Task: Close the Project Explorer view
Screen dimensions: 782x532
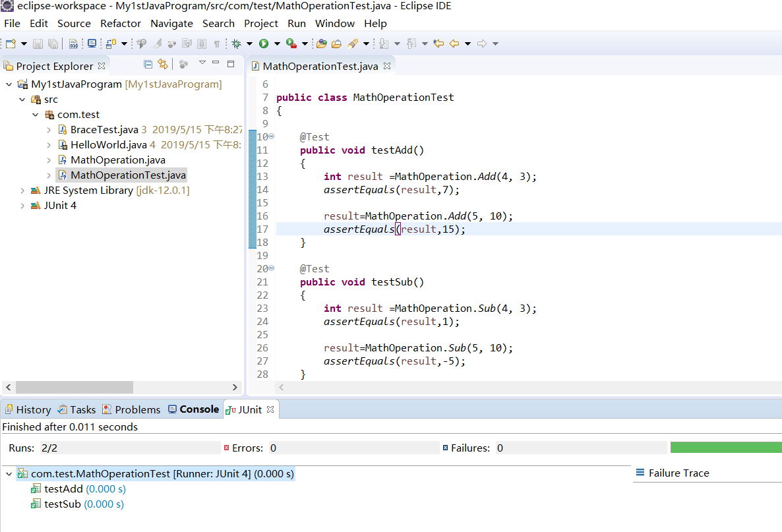Action: tap(102, 66)
